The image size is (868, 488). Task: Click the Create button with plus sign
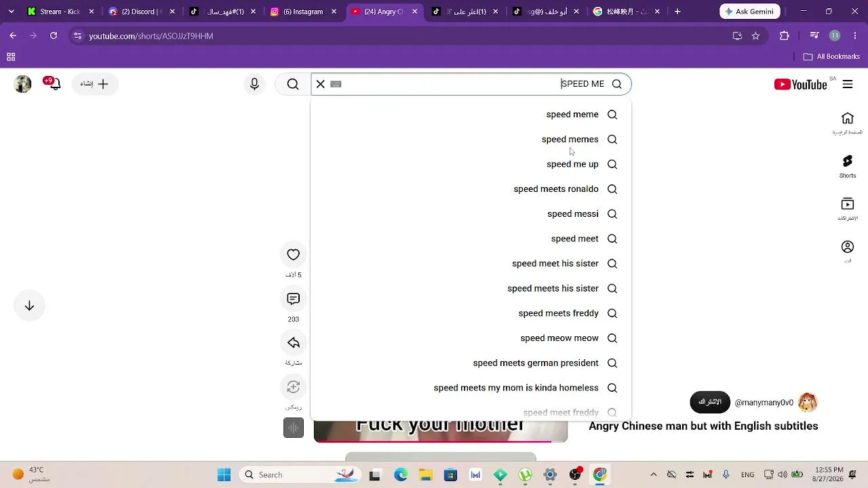pos(95,84)
